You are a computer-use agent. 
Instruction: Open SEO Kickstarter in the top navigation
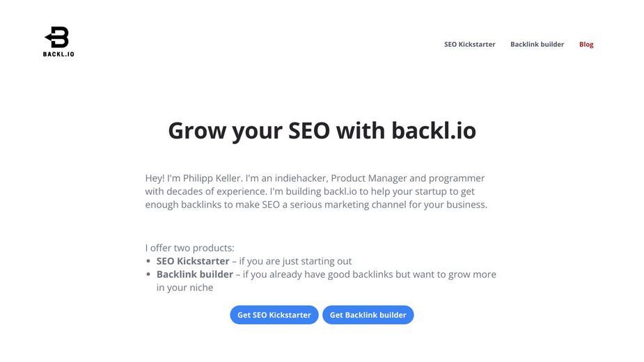[469, 45]
